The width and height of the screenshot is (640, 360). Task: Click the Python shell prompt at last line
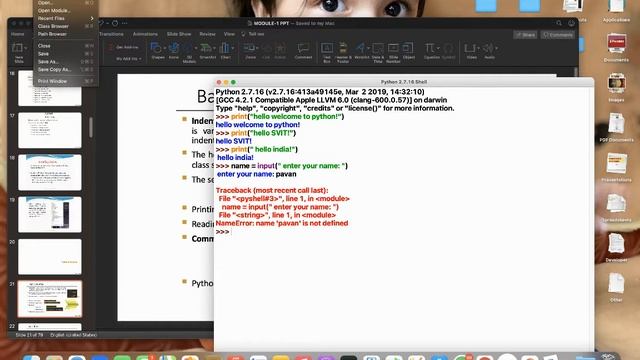[x=222, y=232]
